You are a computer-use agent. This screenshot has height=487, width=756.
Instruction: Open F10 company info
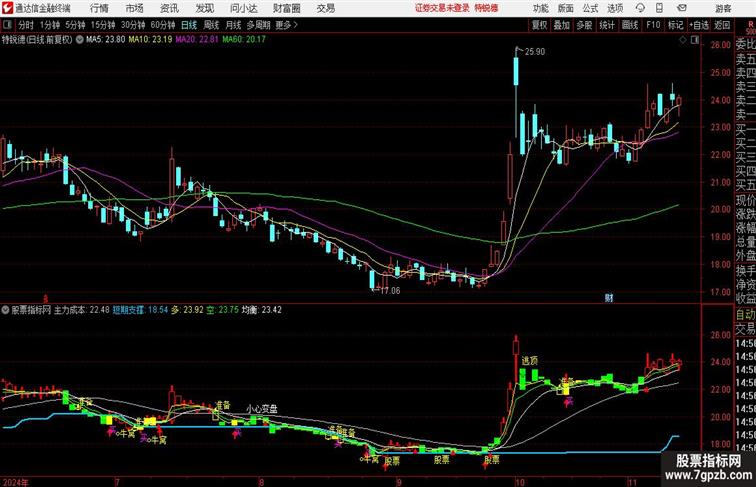pyautogui.click(x=653, y=25)
